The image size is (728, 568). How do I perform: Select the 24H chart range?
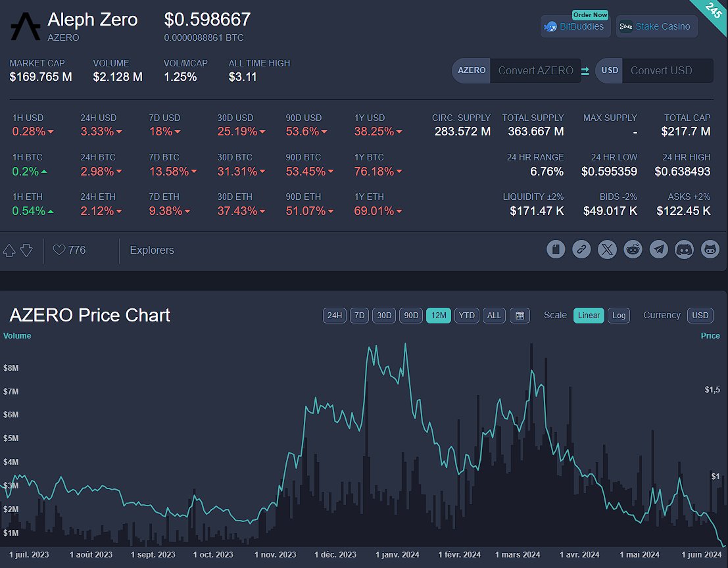tap(334, 316)
